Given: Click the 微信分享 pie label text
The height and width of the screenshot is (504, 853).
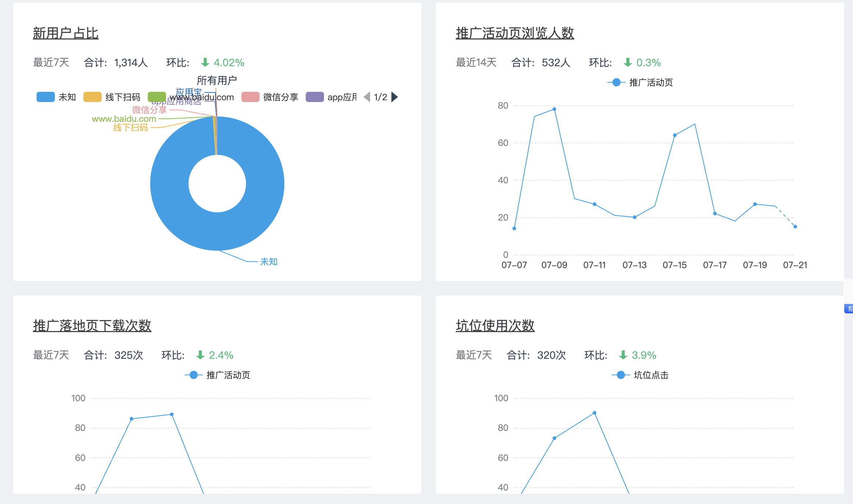Looking at the screenshot, I should pos(150,110).
